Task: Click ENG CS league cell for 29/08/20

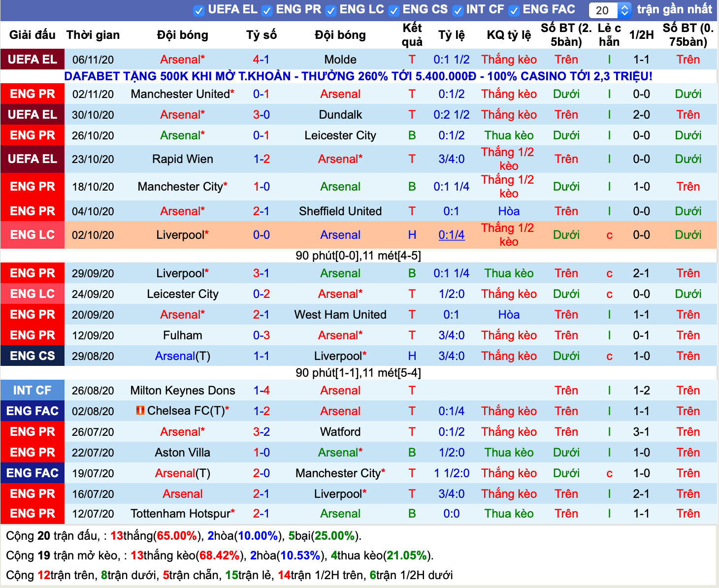Action: click(33, 356)
